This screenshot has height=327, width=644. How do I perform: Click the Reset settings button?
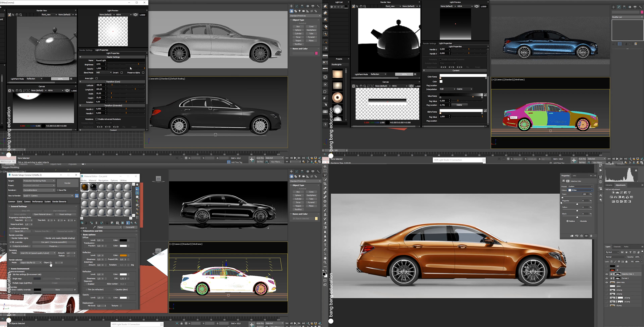tap(65, 214)
